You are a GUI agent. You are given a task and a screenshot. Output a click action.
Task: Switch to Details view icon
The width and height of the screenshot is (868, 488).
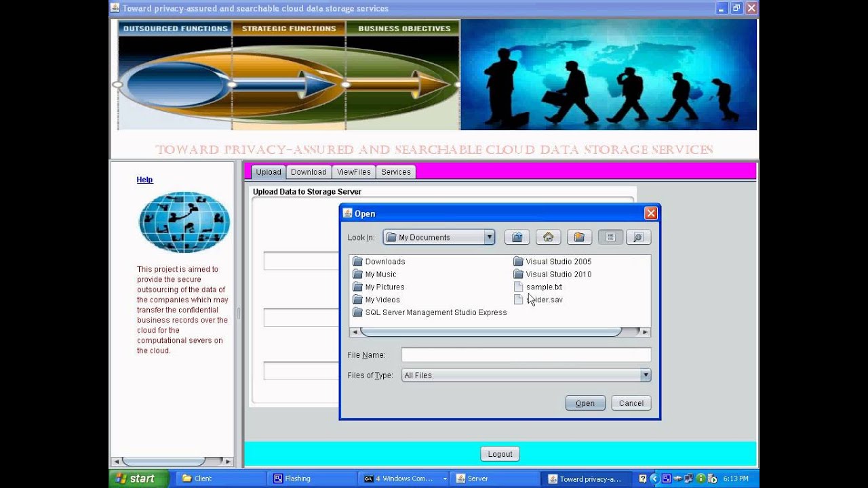(638, 237)
